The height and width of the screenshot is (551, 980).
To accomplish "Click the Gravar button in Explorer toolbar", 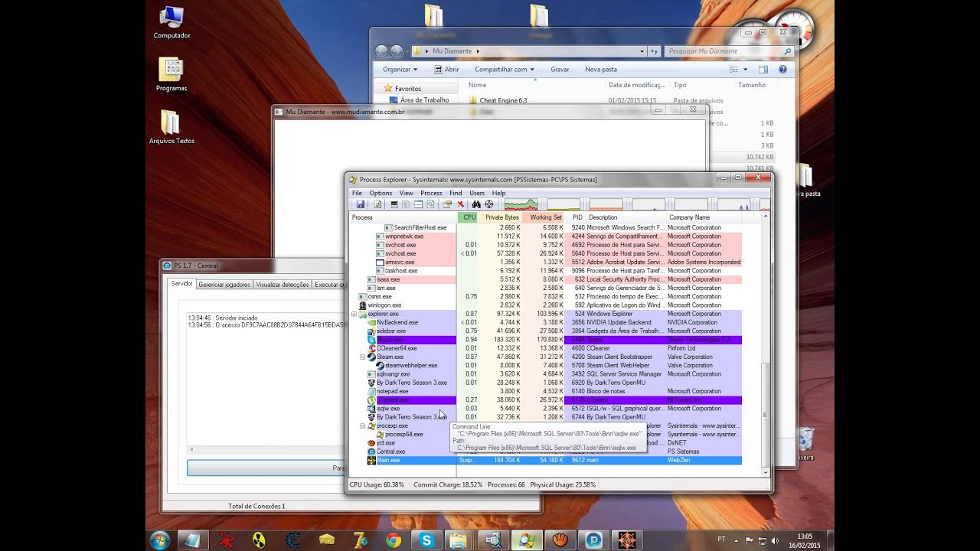I will [560, 69].
